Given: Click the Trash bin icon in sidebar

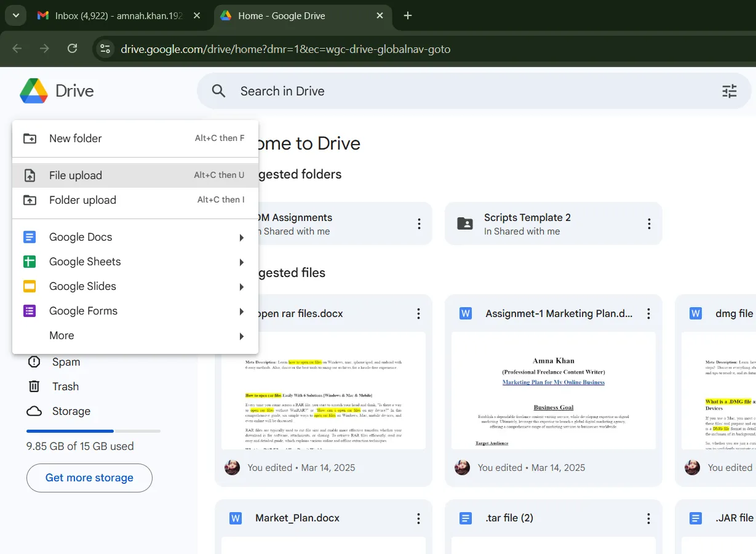Looking at the screenshot, I should pyautogui.click(x=34, y=387).
